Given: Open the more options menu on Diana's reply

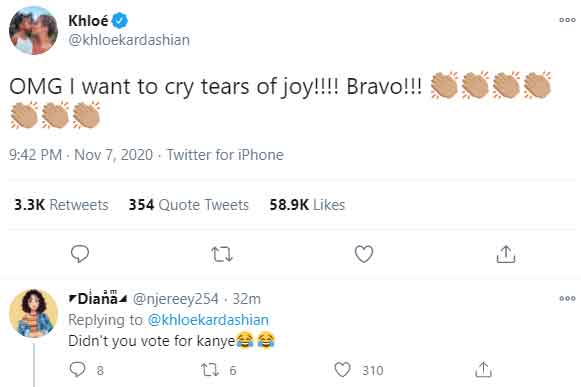Looking at the screenshot, I should tap(567, 298).
